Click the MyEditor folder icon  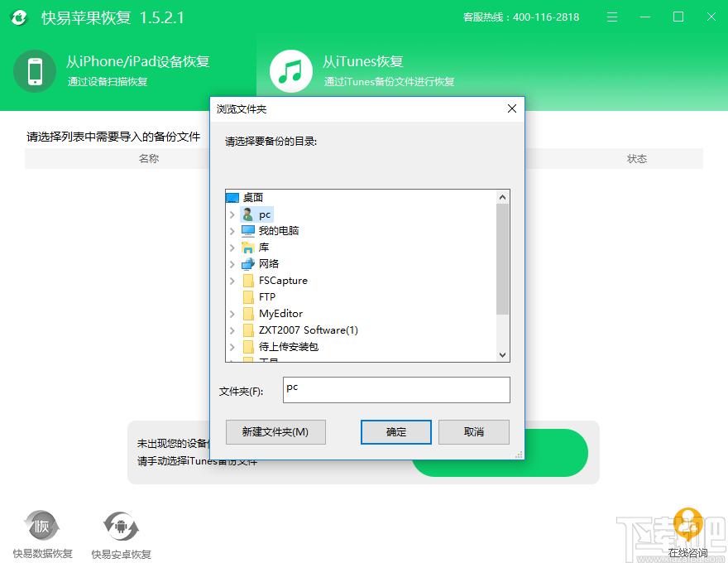248,314
